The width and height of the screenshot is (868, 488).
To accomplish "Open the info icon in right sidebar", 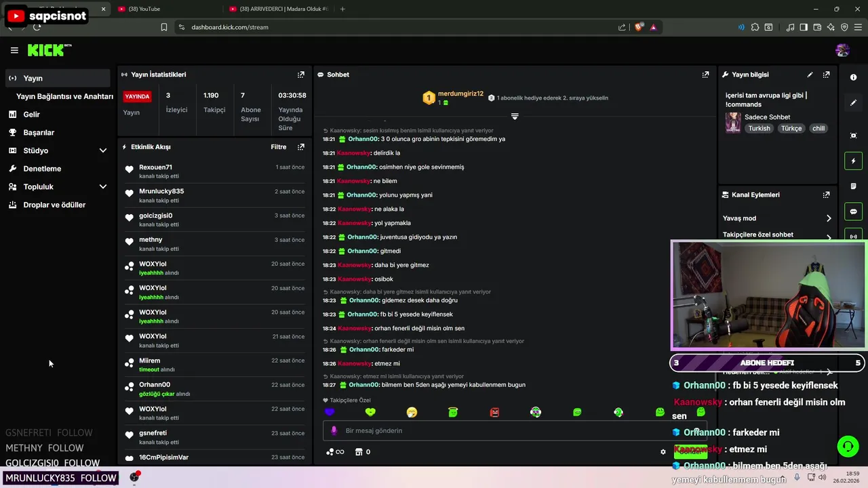I will coord(853,77).
